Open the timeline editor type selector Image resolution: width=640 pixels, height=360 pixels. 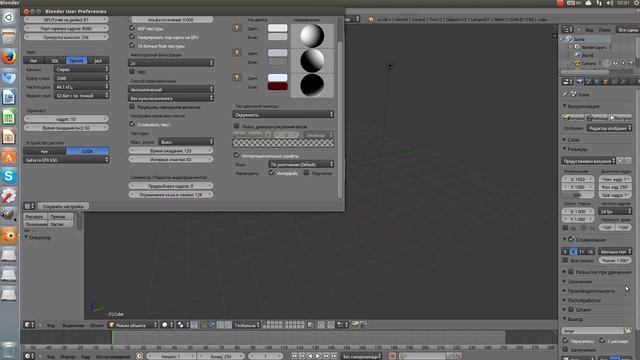[x=29, y=356]
